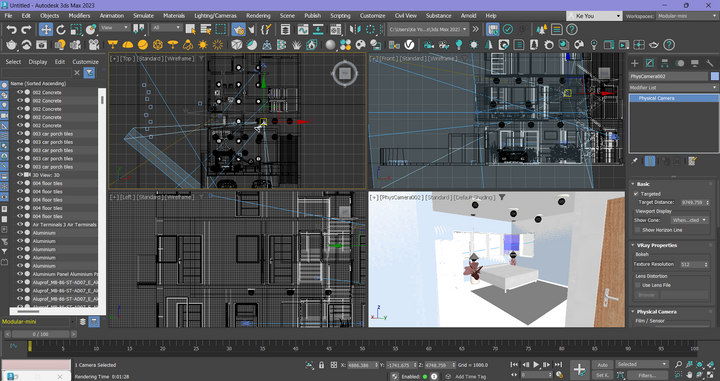Open the Ke You user account dropdown
The image size is (720, 381).
(594, 16)
